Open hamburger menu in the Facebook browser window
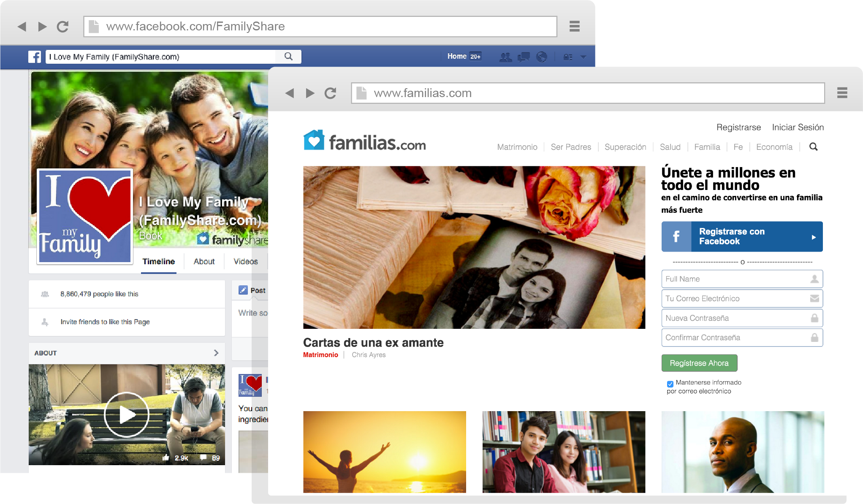This screenshot has width=863, height=504. [x=574, y=26]
